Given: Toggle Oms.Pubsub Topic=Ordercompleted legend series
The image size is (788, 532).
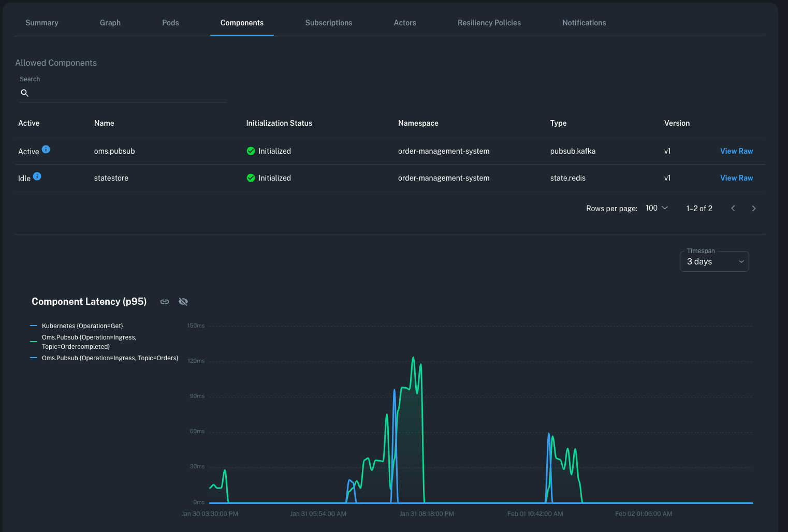Looking at the screenshot, I should [84, 342].
